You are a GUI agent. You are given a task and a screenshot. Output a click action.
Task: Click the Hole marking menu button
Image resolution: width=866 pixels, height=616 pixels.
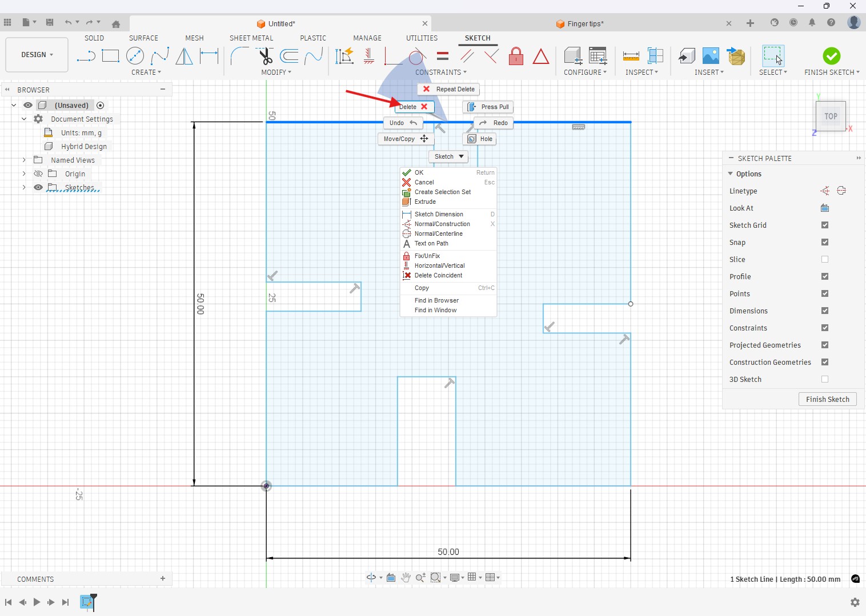(x=479, y=139)
